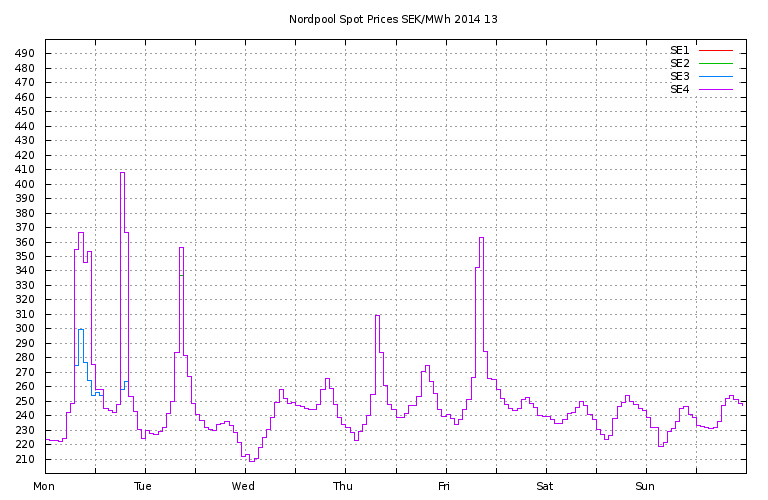Click the green SE2 legend line sample
The width and height of the screenshot is (768, 500).
point(716,63)
